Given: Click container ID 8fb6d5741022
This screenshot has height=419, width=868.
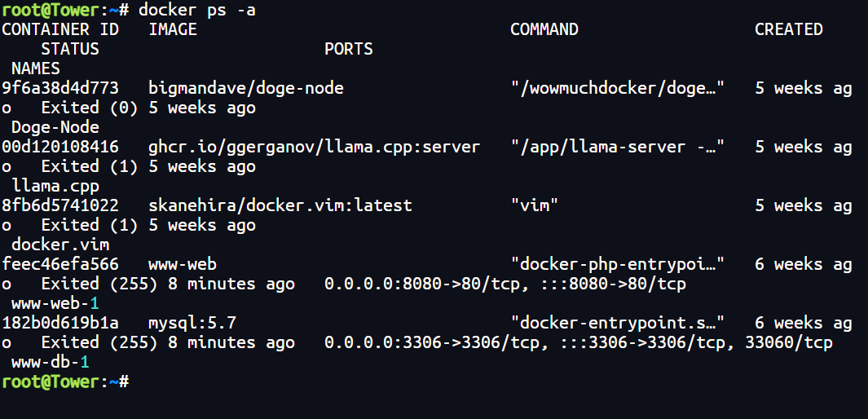Looking at the screenshot, I should pos(60,206).
